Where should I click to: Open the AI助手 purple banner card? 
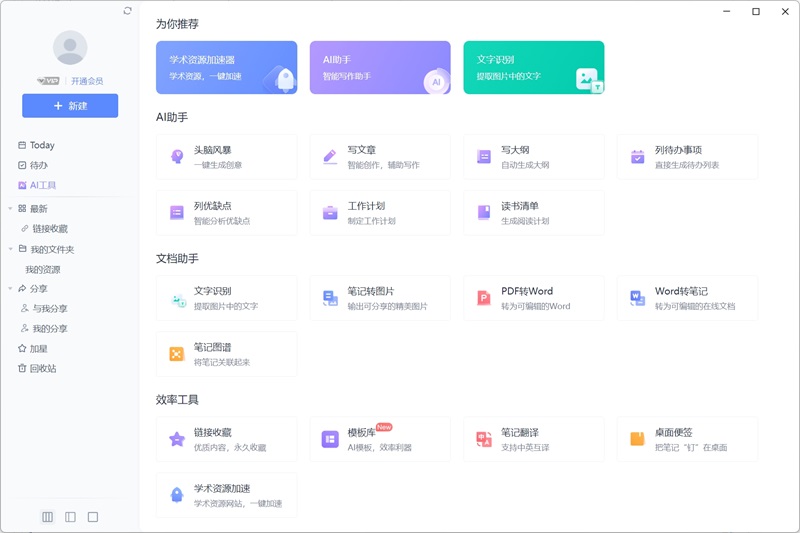[x=380, y=67]
